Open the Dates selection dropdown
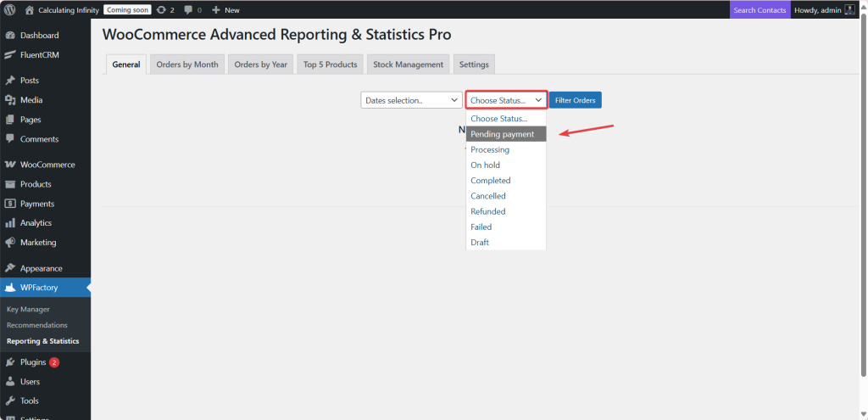 411,100
